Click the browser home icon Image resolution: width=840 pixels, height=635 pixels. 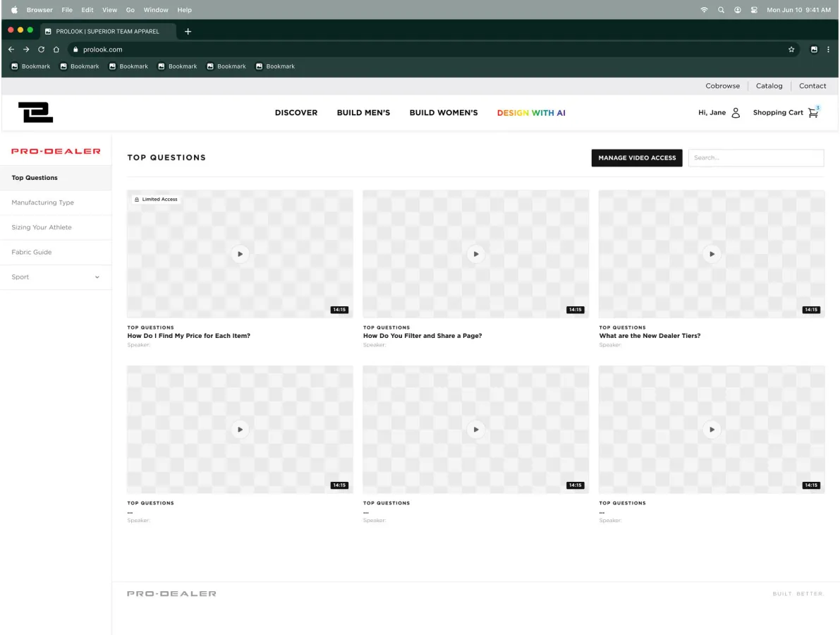pos(56,49)
